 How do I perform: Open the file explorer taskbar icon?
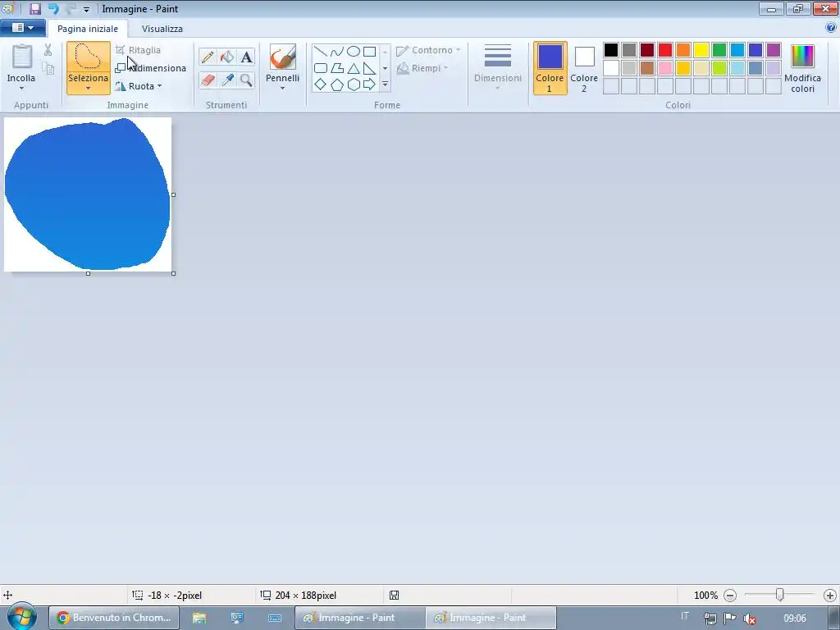199,618
